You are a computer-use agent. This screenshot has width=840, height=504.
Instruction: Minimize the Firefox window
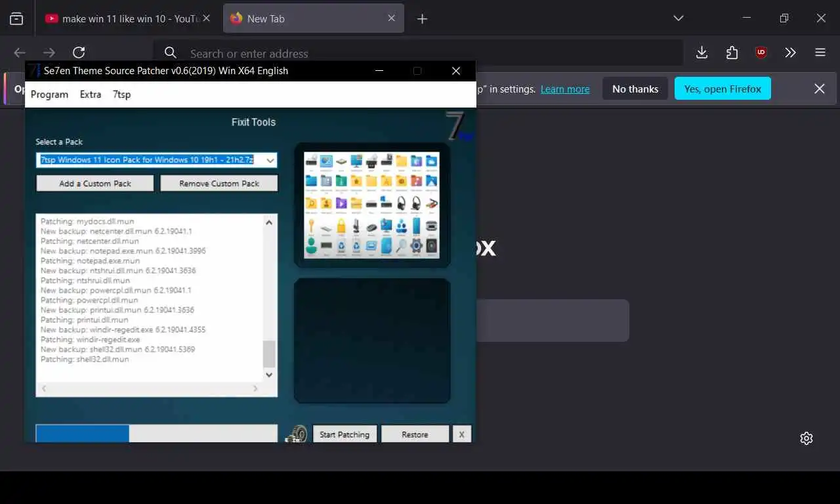(x=747, y=18)
